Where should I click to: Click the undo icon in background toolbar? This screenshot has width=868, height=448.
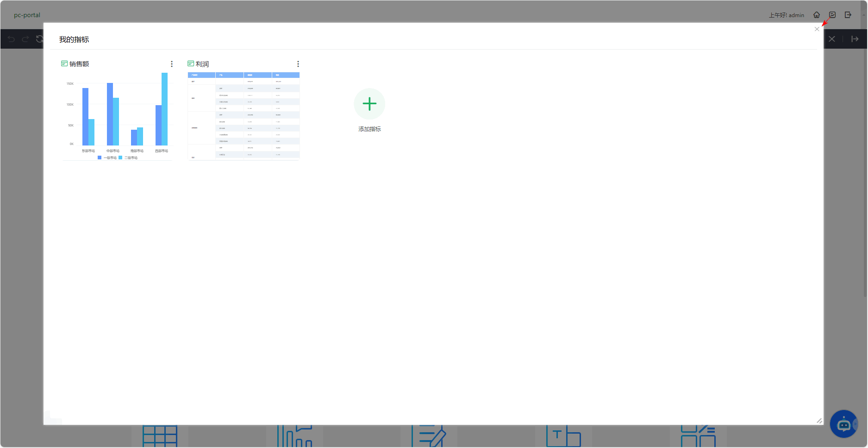[x=11, y=39]
